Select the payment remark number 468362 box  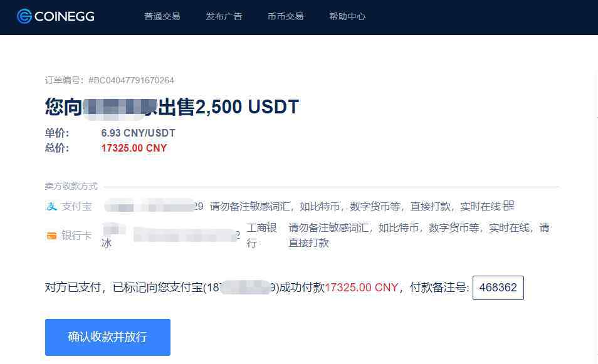pos(498,288)
